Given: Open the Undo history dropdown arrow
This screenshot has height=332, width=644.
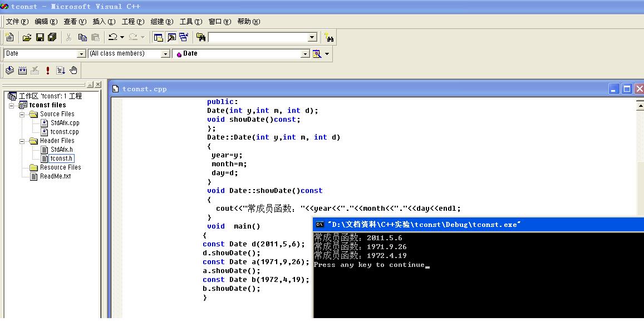Looking at the screenshot, I should (x=122, y=37).
